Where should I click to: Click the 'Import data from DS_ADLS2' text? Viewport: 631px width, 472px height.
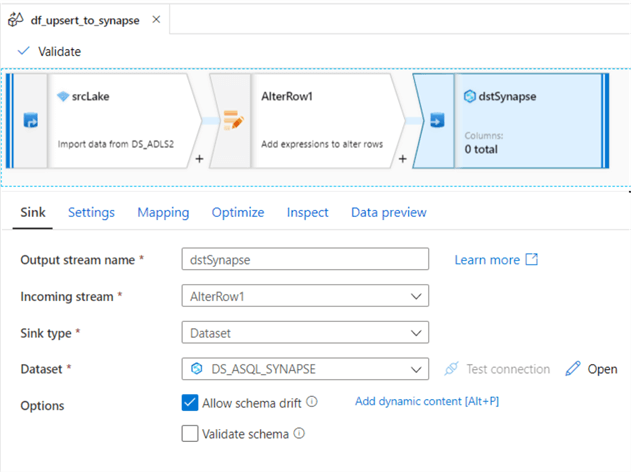pos(115,144)
